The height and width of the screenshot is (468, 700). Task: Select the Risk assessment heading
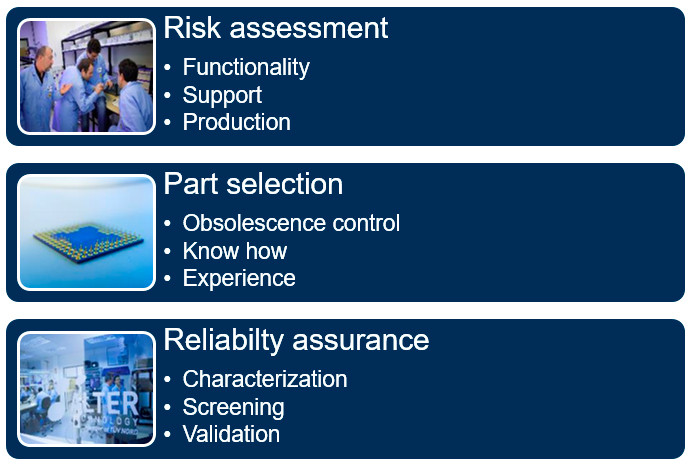[275, 28]
